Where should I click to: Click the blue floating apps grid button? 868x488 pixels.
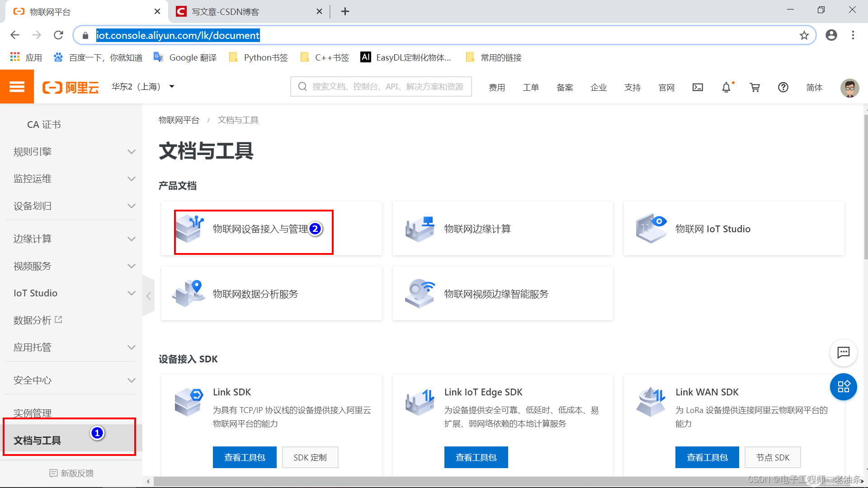[x=843, y=387]
